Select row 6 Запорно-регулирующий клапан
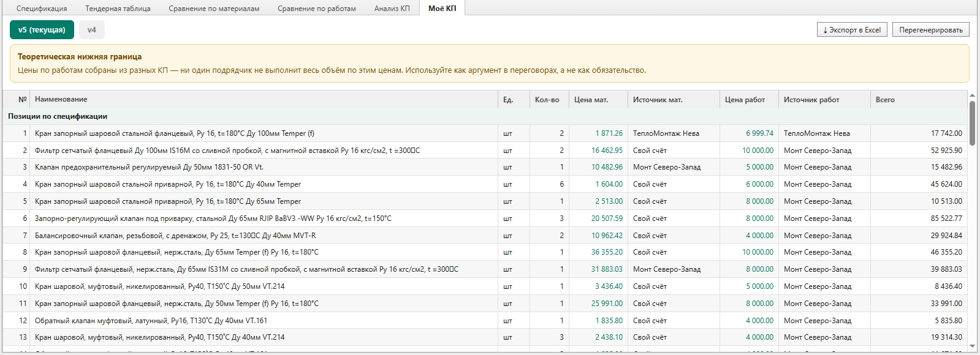This screenshot has height=355, width=980. pos(485,219)
